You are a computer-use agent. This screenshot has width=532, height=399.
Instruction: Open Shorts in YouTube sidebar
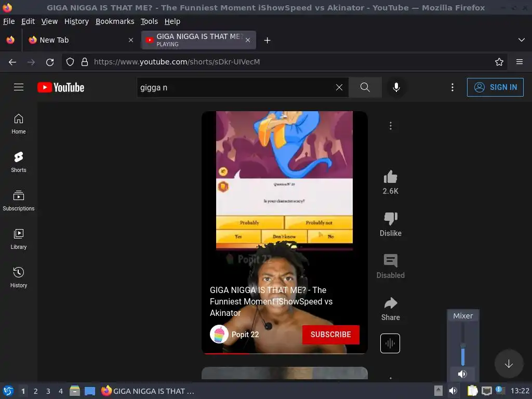19,163
